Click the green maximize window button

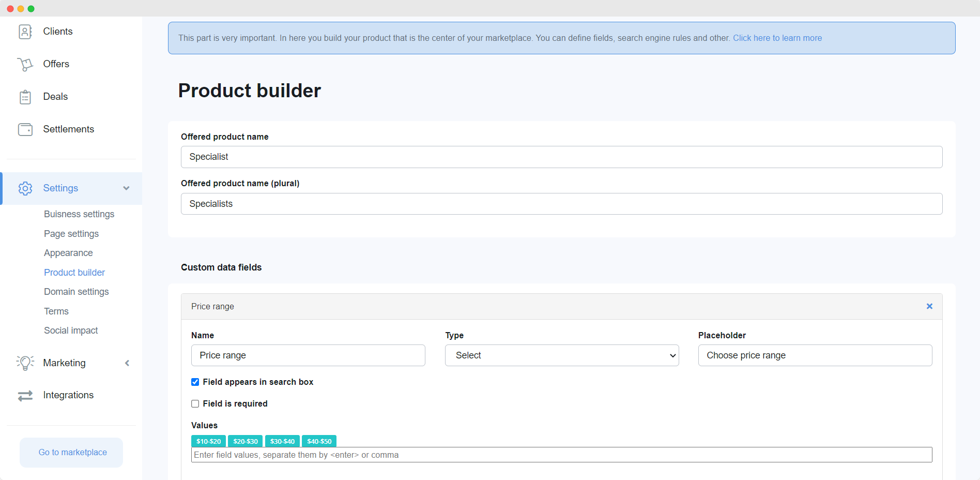coord(31,9)
